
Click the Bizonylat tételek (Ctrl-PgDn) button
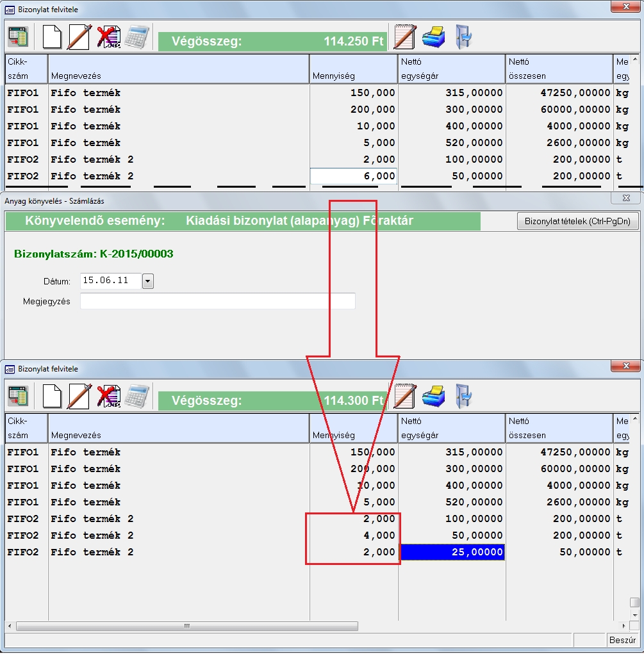pos(577,221)
